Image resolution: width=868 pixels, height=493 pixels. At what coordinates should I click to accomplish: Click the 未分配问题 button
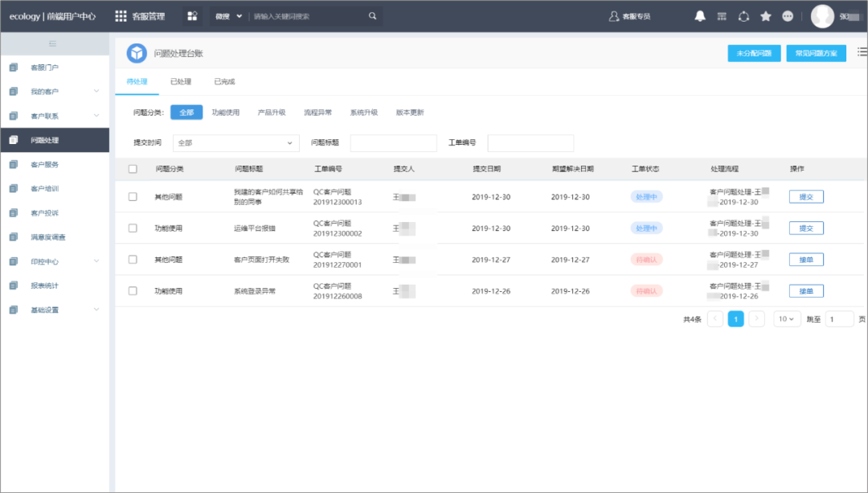754,53
